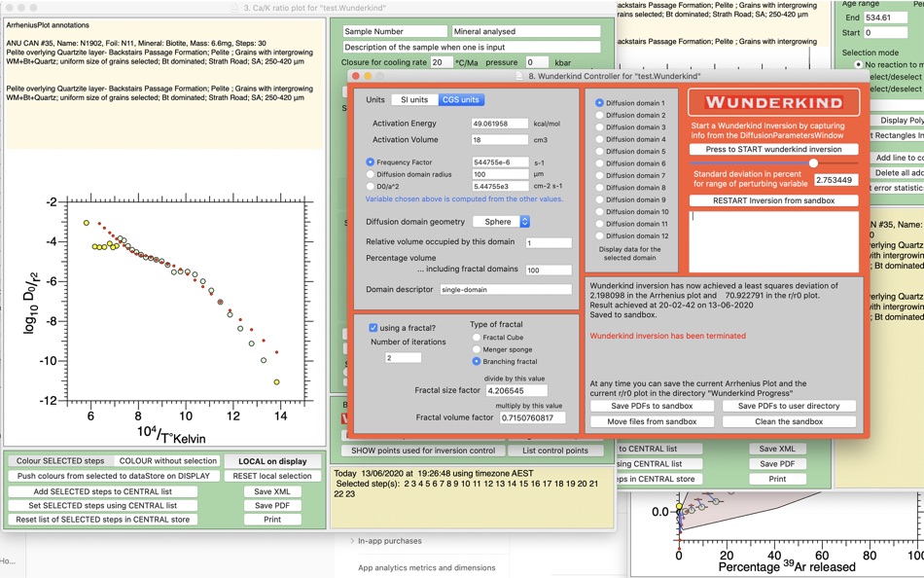The width and height of the screenshot is (924, 578).
Task: Click Ca/K ratio plot title bar document icon
Action: (234, 8)
